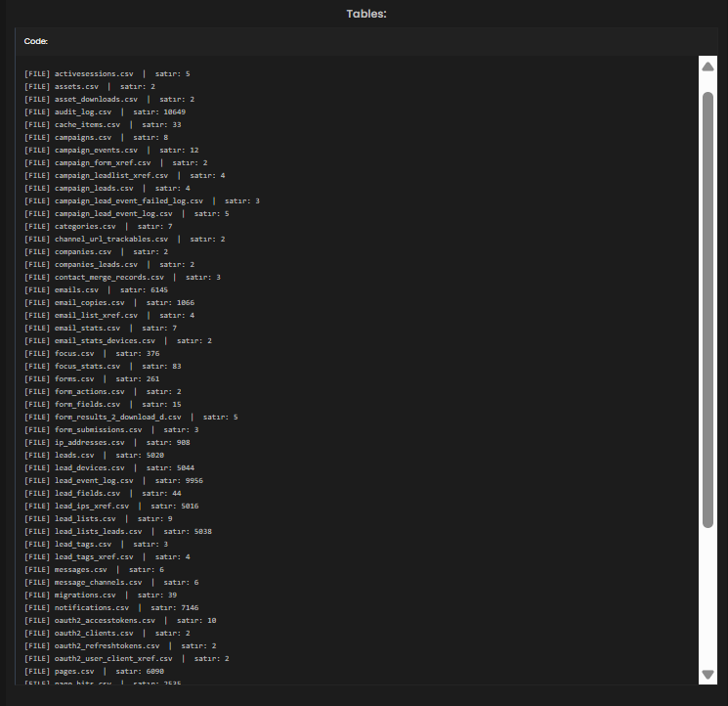Select the campaign_lead_event_log.csv line
Screen dimensions: 728x706
point(127,213)
